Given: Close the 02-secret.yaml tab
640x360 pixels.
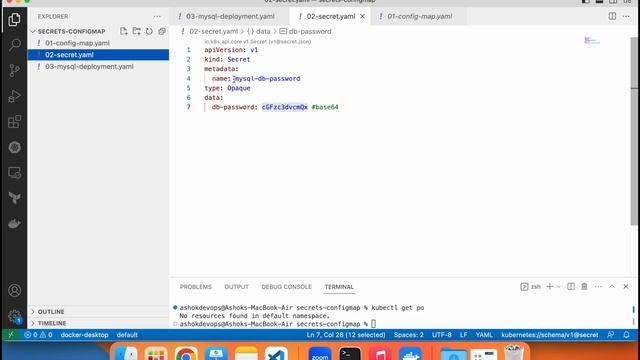Looking at the screenshot, I should click(x=362, y=16).
